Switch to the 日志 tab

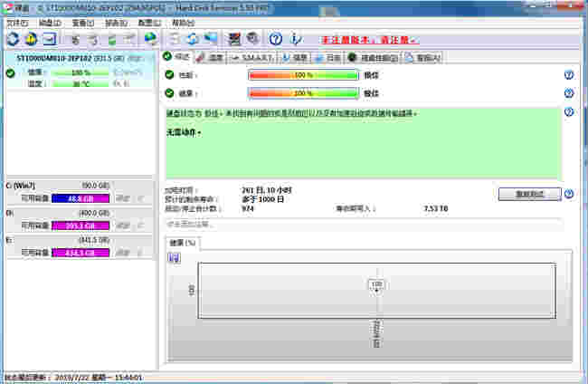[328, 57]
